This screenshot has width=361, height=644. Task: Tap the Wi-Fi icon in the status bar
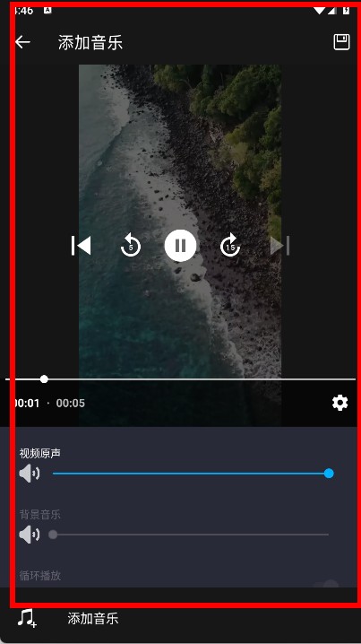click(x=319, y=11)
